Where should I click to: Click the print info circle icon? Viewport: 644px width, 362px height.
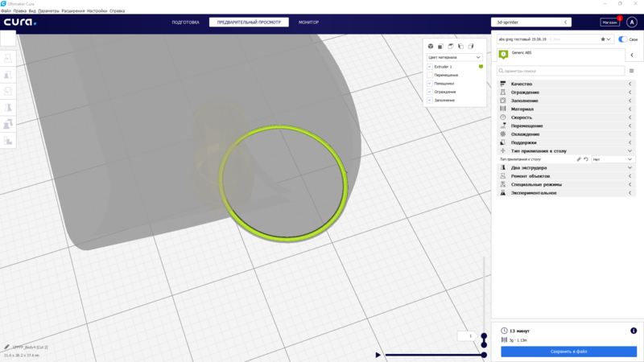click(x=634, y=331)
